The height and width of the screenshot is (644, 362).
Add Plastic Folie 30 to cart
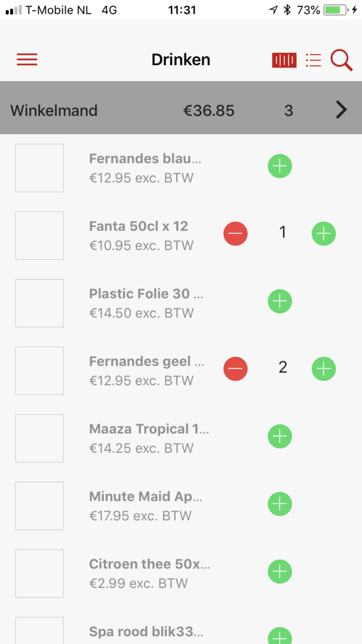[280, 301]
